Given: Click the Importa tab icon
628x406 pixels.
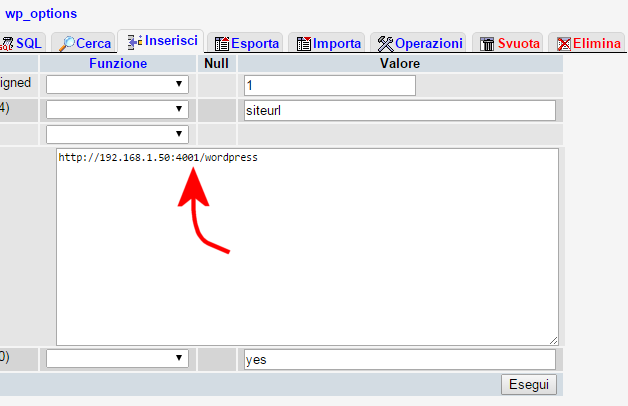Looking at the screenshot, I should pyautogui.click(x=304, y=44).
